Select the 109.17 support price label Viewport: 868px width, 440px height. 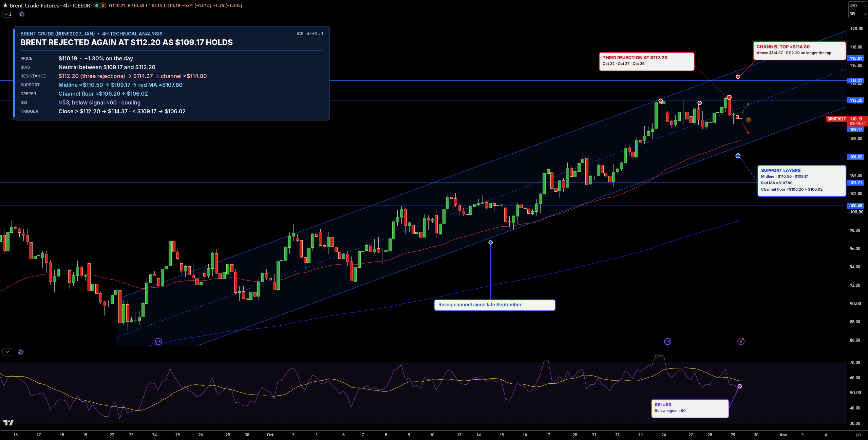pos(856,130)
